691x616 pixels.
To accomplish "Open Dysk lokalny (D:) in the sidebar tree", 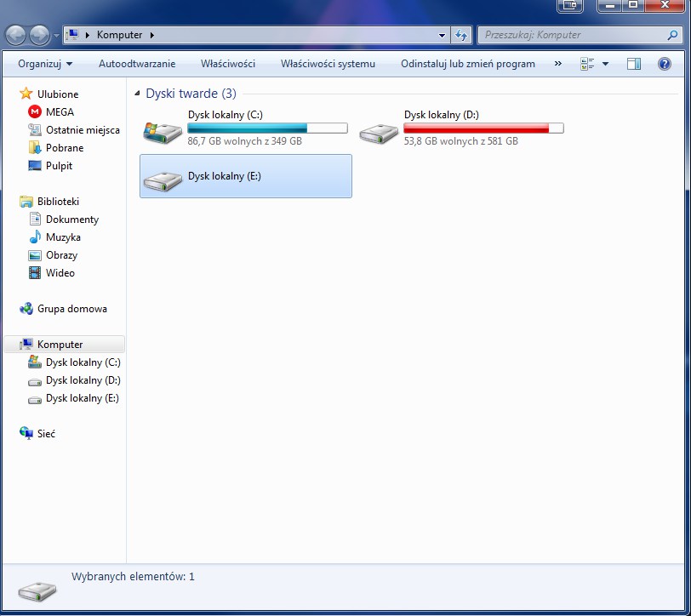I will coord(83,380).
